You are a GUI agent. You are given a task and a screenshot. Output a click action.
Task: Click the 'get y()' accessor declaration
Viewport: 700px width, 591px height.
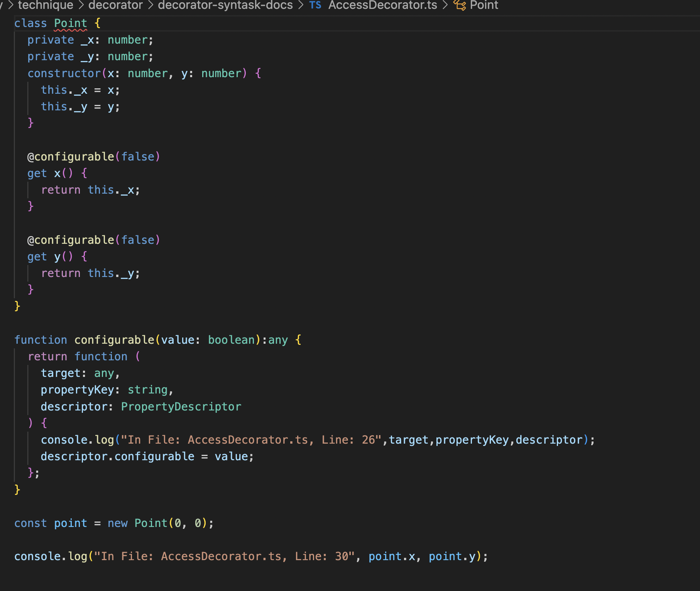pyautogui.click(x=50, y=257)
